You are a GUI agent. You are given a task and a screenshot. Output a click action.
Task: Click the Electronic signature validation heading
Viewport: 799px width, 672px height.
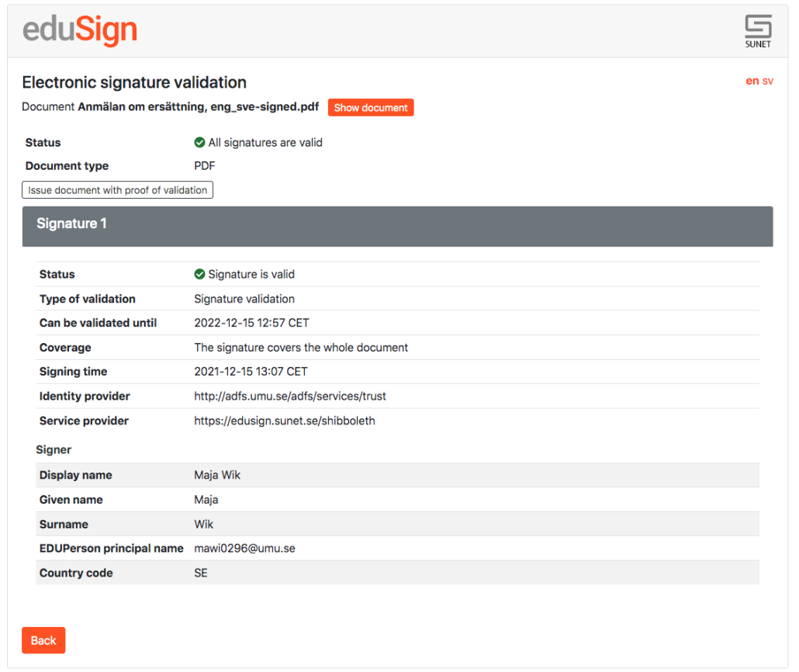pos(134,82)
